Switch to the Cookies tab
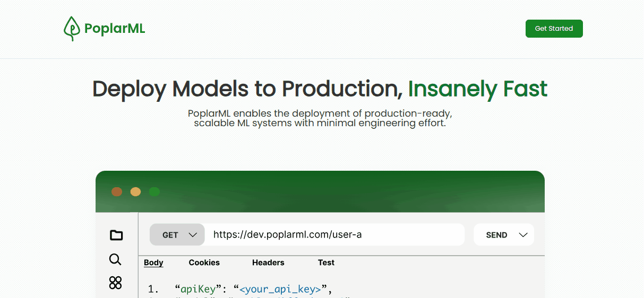644x298 pixels. (x=204, y=262)
